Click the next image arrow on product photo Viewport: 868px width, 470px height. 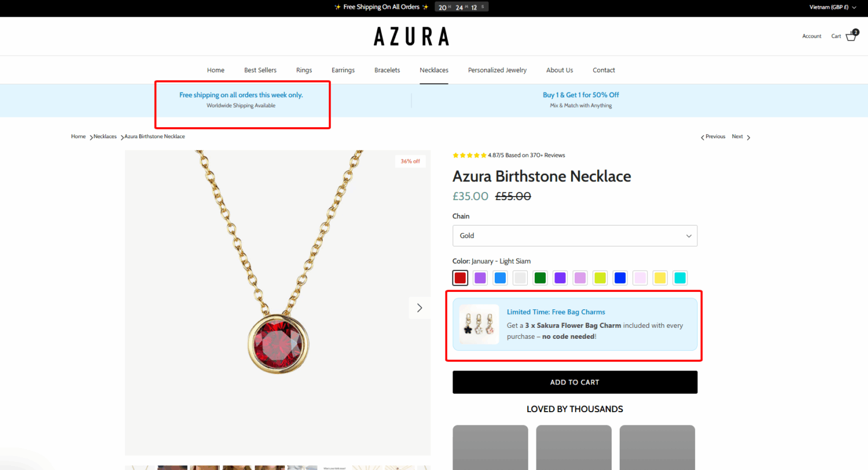click(420, 308)
